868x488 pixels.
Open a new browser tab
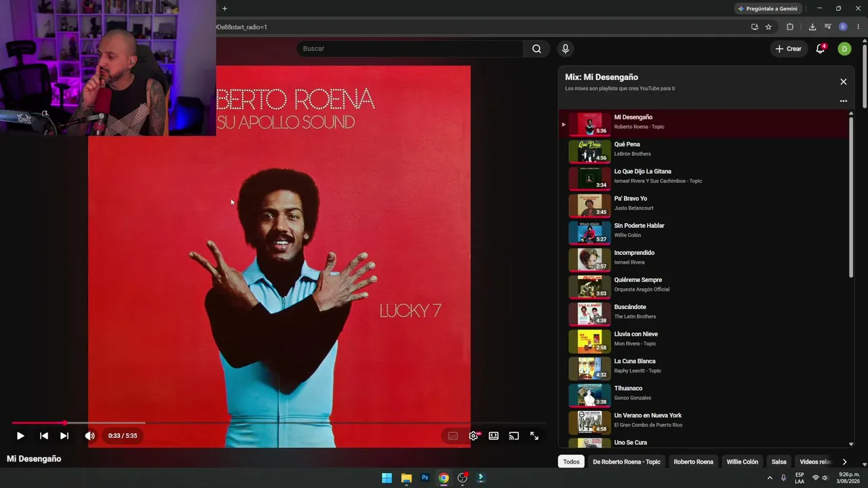click(x=224, y=9)
